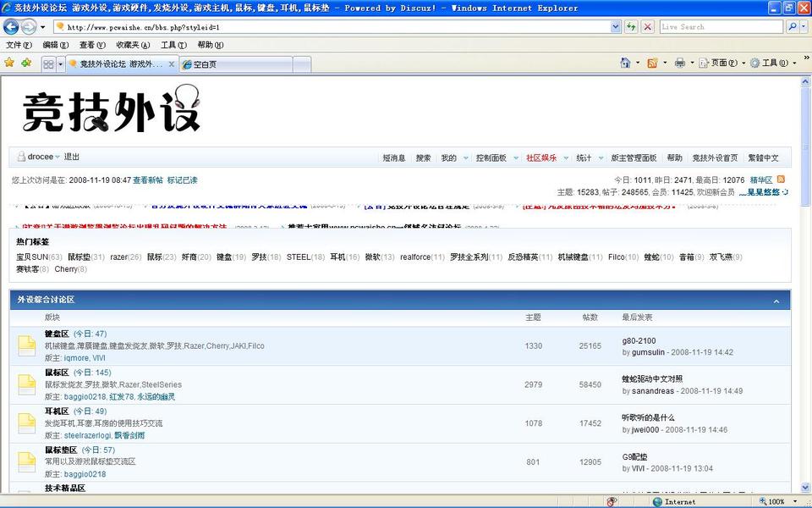Open the Quick Tabs list dropdown arrow

point(61,64)
